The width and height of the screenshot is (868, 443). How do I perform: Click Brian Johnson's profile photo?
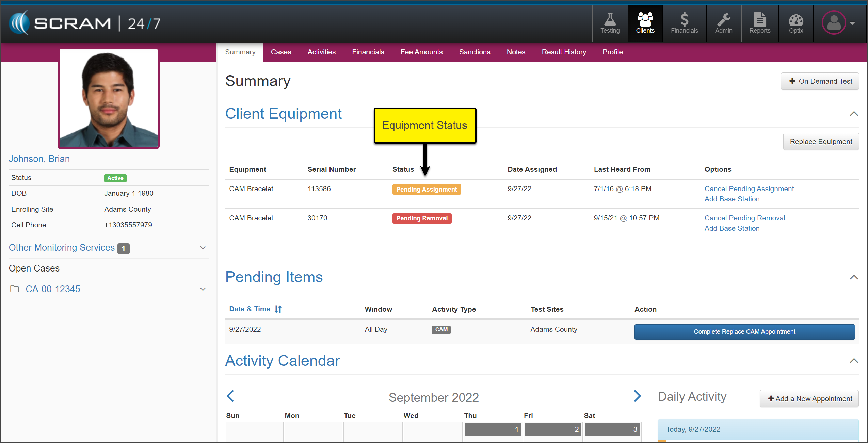click(x=109, y=99)
